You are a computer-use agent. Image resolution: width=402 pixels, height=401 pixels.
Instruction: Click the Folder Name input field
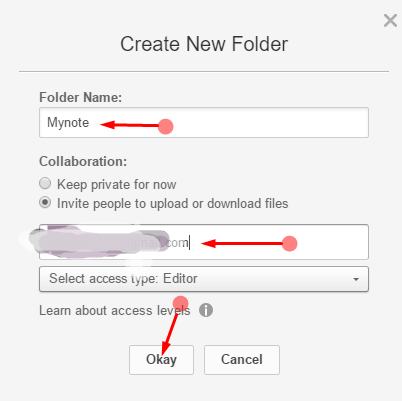204,122
